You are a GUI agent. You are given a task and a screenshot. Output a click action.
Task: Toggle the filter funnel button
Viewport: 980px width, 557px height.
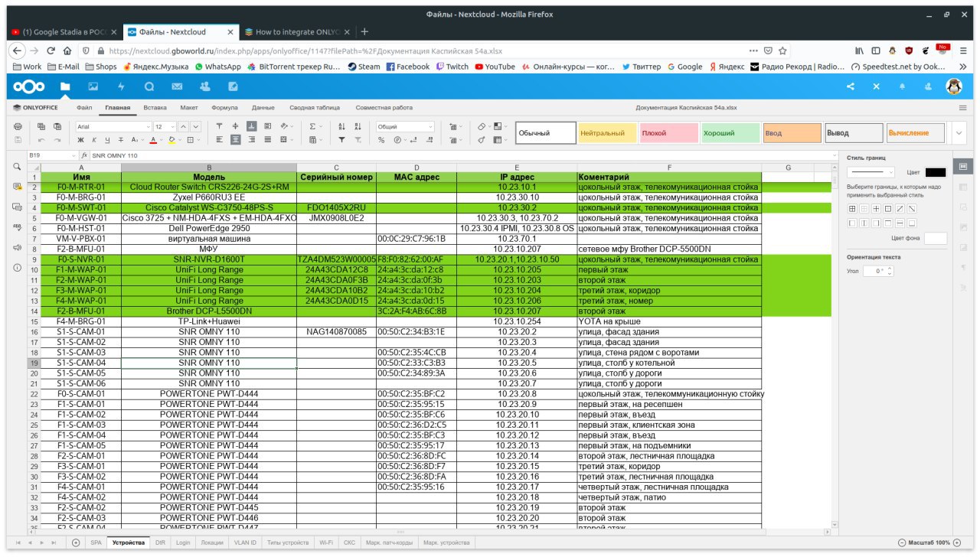(x=341, y=140)
